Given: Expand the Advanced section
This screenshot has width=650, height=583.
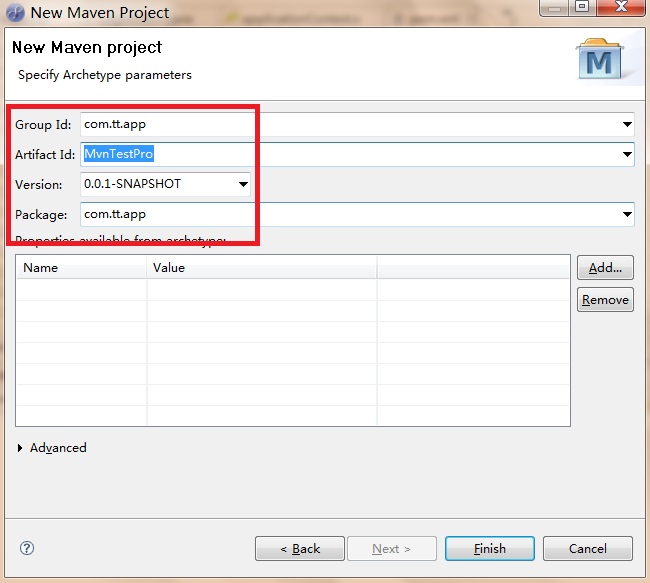Looking at the screenshot, I should coord(19,448).
